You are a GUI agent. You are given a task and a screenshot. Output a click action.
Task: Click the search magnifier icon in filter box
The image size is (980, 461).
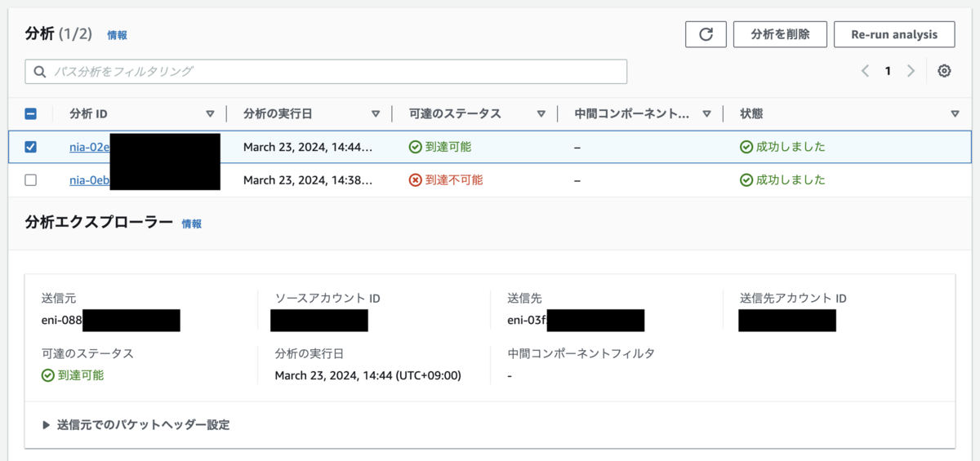tap(41, 72)
